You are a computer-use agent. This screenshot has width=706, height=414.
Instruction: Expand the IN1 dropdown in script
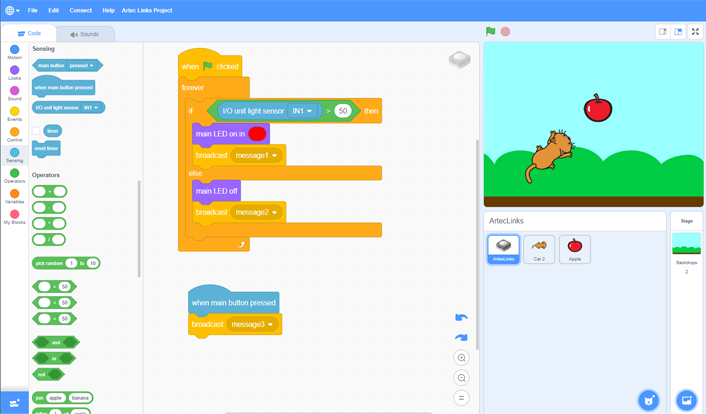tap(310, 111)
